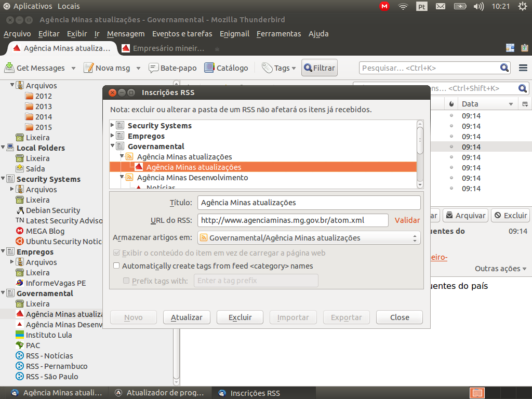Sort messages by Data column header

coord(487,104)
